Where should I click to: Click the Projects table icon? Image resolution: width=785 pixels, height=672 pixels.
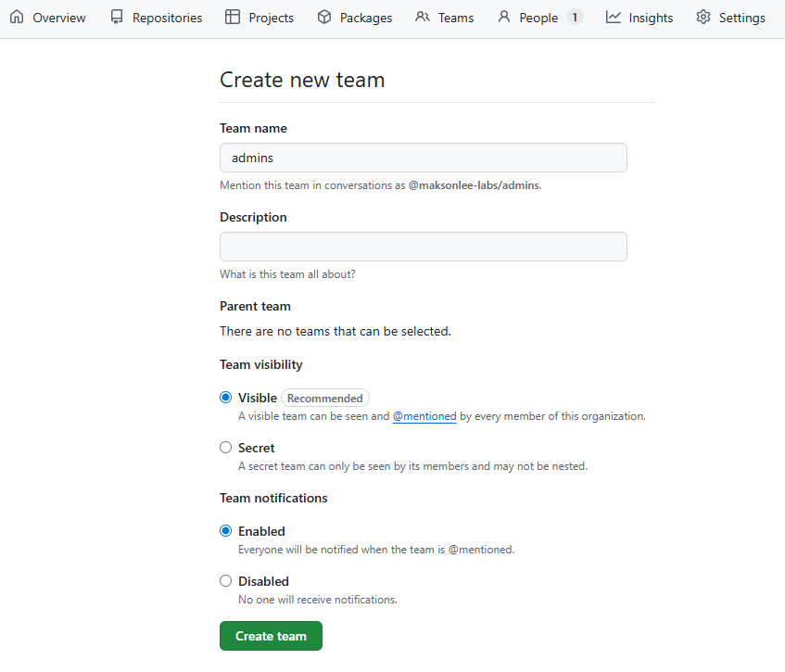pyautogui.click(x=233, y=18)
